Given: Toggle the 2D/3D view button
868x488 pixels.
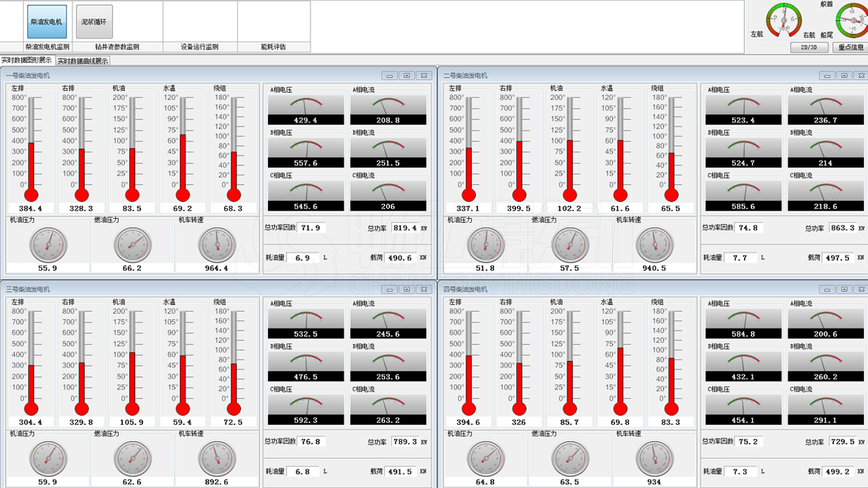Looking at the screenshot, I should click(809, 47).
